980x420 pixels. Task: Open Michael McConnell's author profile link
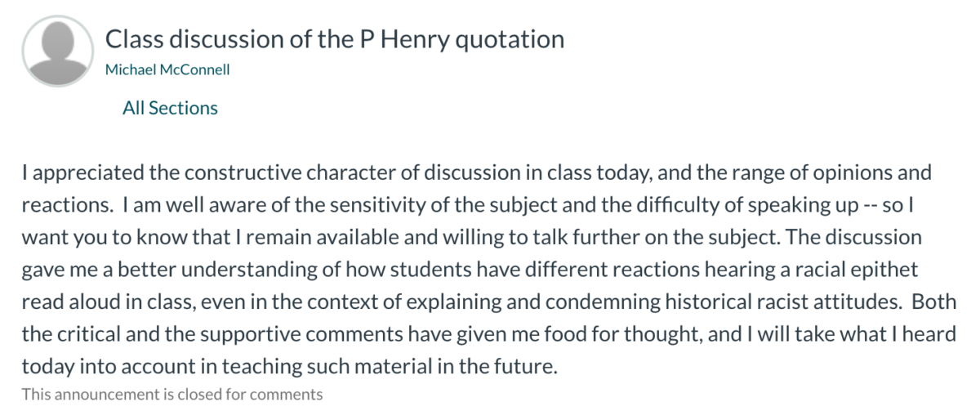click(167, 69)
